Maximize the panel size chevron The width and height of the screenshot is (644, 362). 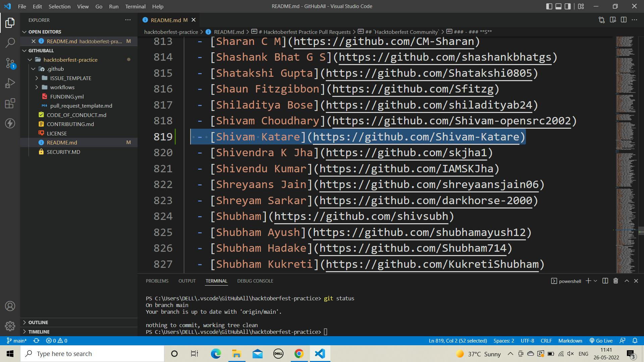[627, 281]
